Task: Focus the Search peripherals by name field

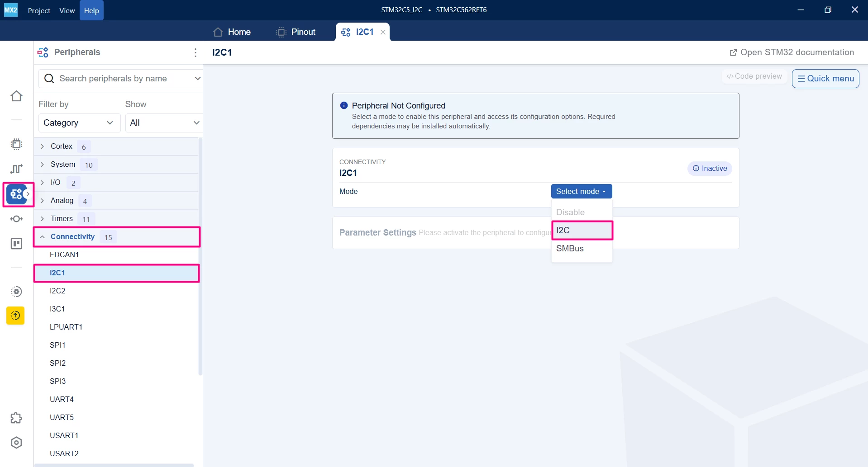Action: pyautogui.click(x=120, y=79)
